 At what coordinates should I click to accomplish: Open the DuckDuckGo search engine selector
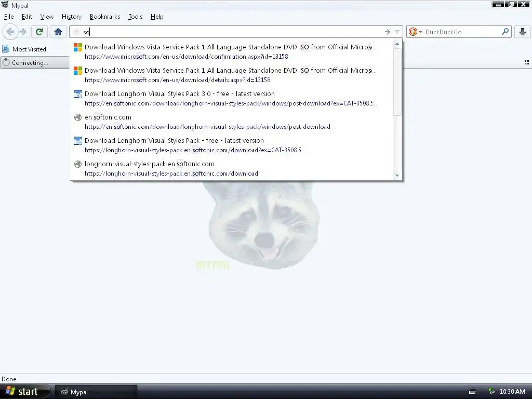415,32
